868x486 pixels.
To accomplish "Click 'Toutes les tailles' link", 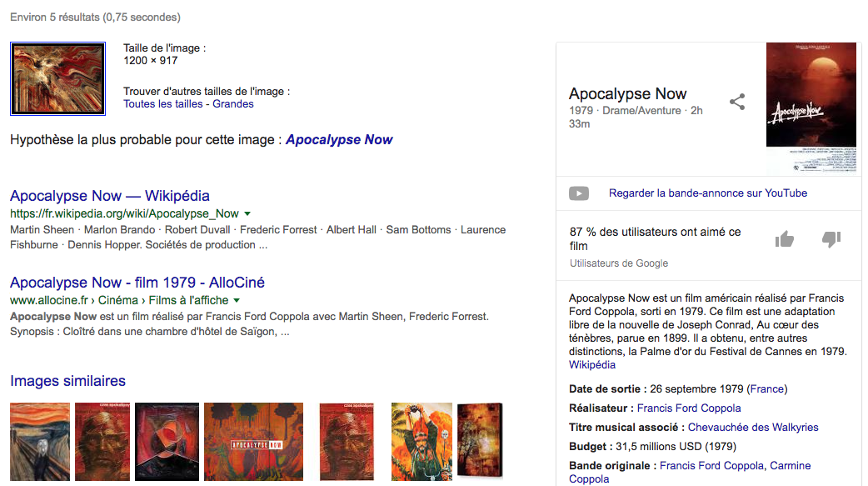I will point(163,104).
